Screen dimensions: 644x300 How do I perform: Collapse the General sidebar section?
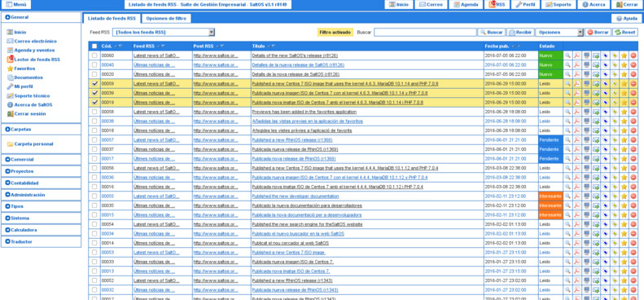(41, 17)
